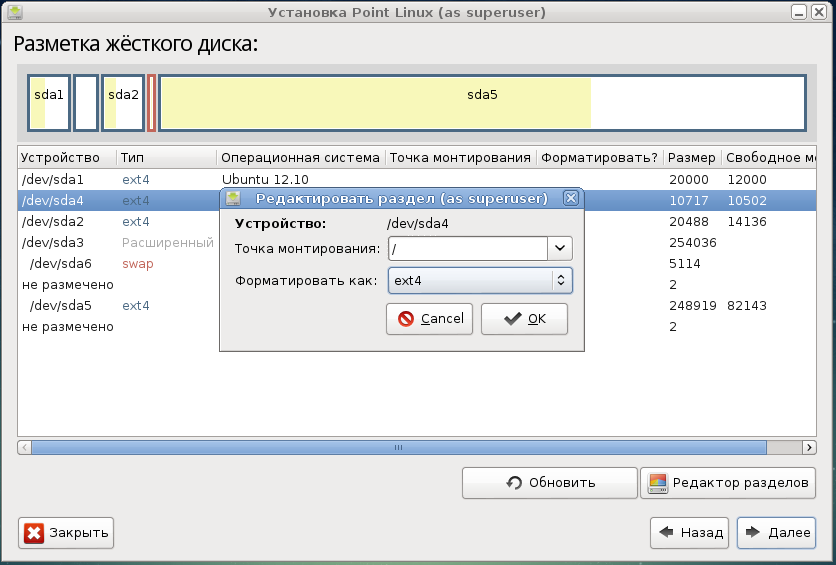Sort by the Тип column header

[x=167, y=158]
